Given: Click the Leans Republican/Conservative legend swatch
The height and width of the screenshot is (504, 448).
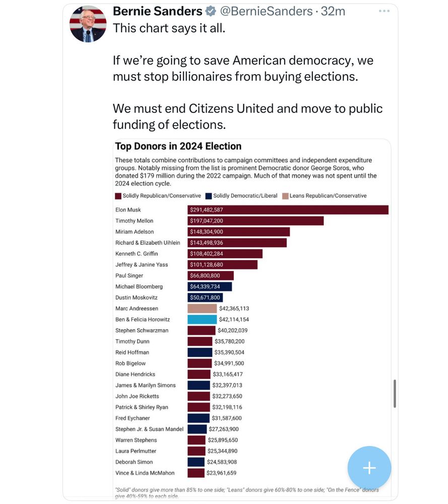Looking at the screenshot, I should [x=285, y=196].
